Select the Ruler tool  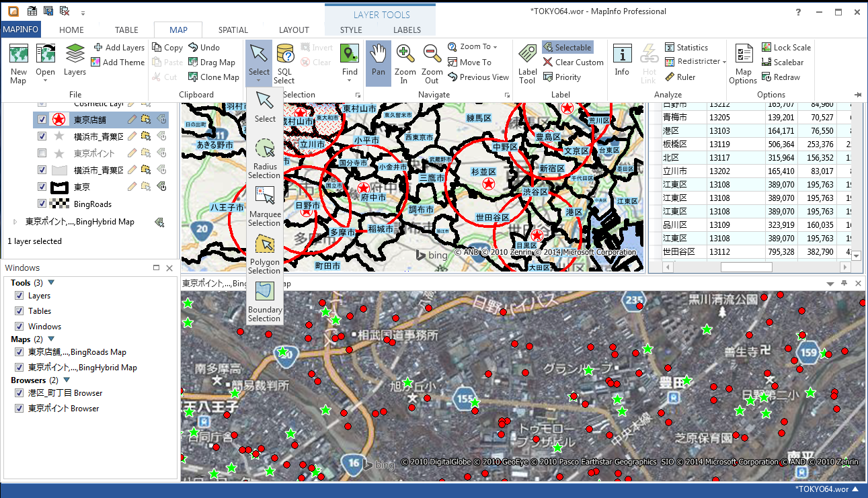[x=680, y=77]
